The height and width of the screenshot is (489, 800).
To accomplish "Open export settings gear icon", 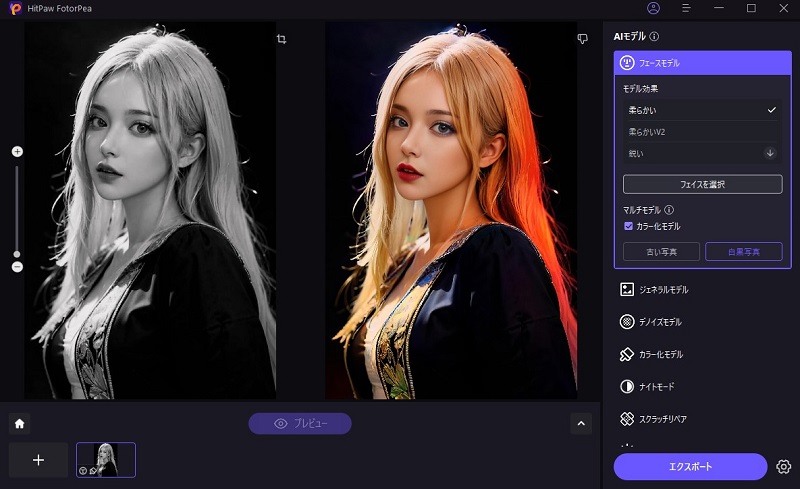I will click(783, 467).
